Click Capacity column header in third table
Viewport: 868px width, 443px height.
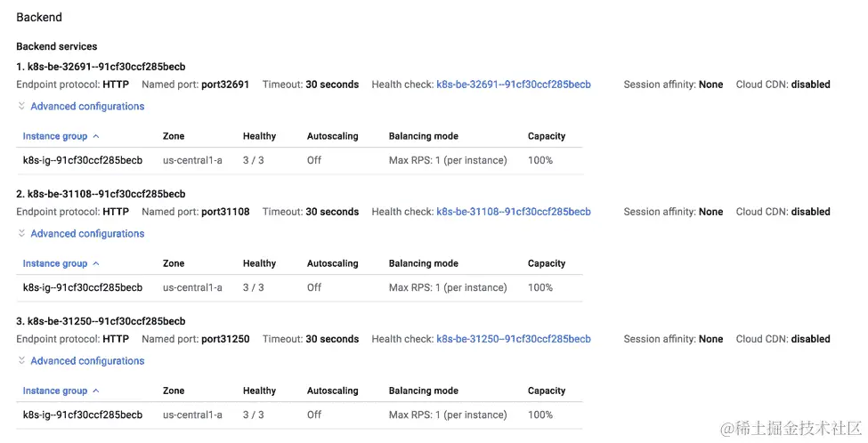547,391
